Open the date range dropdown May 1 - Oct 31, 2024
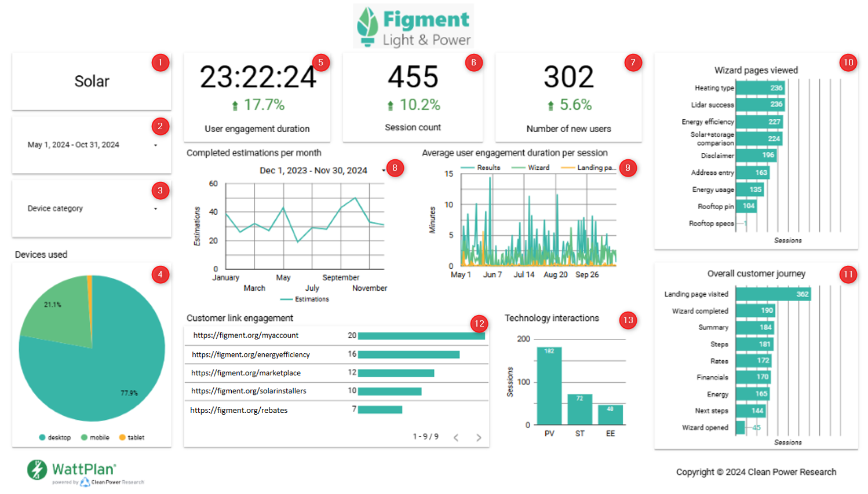This screenshot has width=868, height=494. pyautogui.click(x=92, y=145)
